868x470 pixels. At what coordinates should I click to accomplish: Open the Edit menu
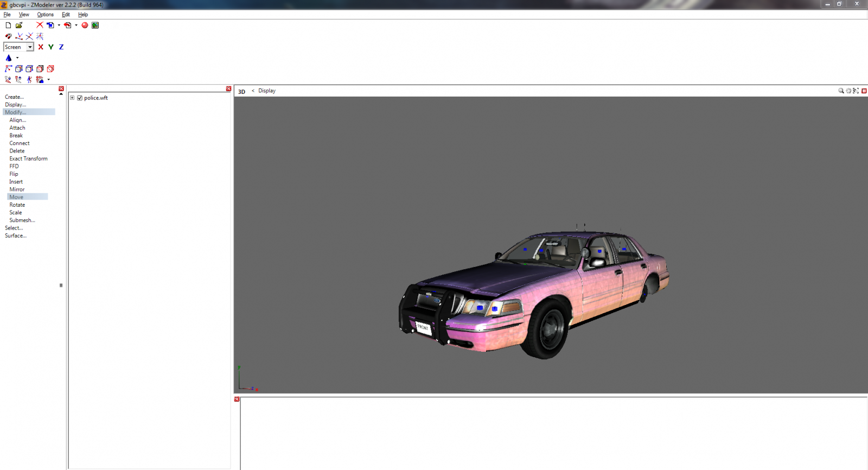click(66, 15)
